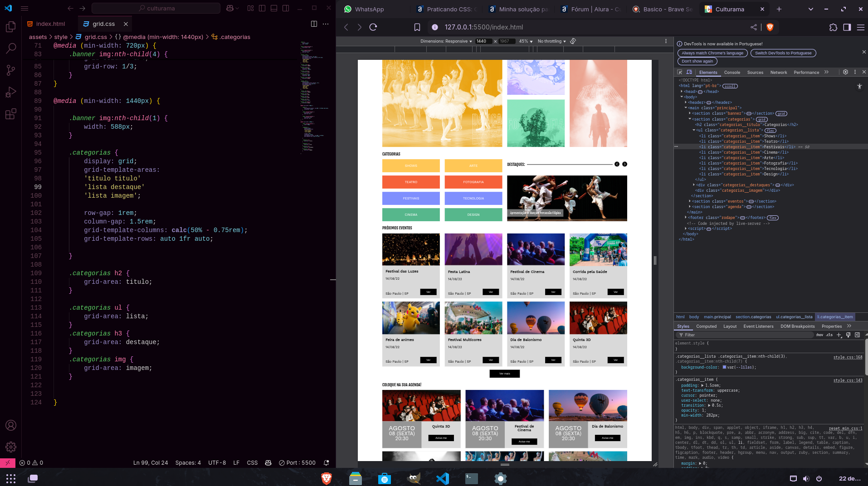This screenshot has height=486, width=868.
Task: Click the TEATRO orange category tile
Action: (411, 182)
